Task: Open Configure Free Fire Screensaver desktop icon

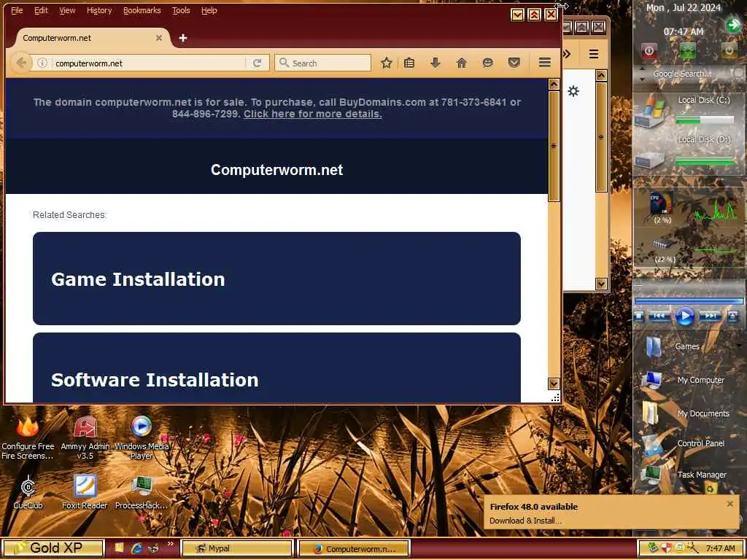Action: tap(28, 437)
